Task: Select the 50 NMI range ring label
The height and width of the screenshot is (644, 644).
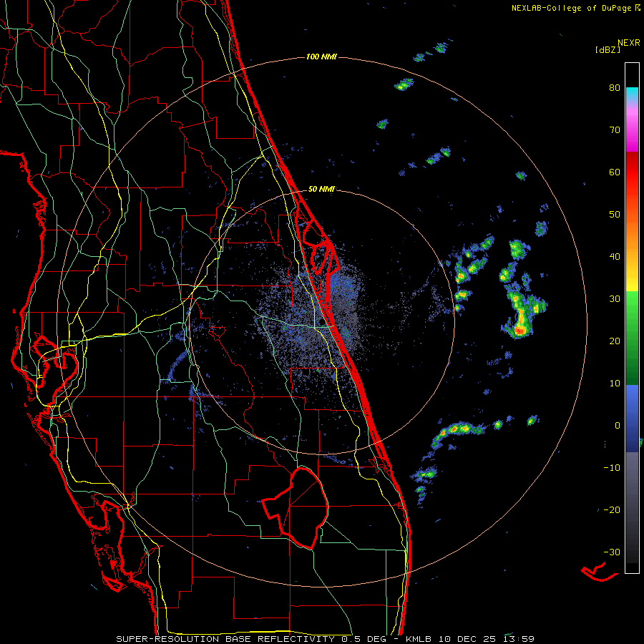Action: (321, 190)
